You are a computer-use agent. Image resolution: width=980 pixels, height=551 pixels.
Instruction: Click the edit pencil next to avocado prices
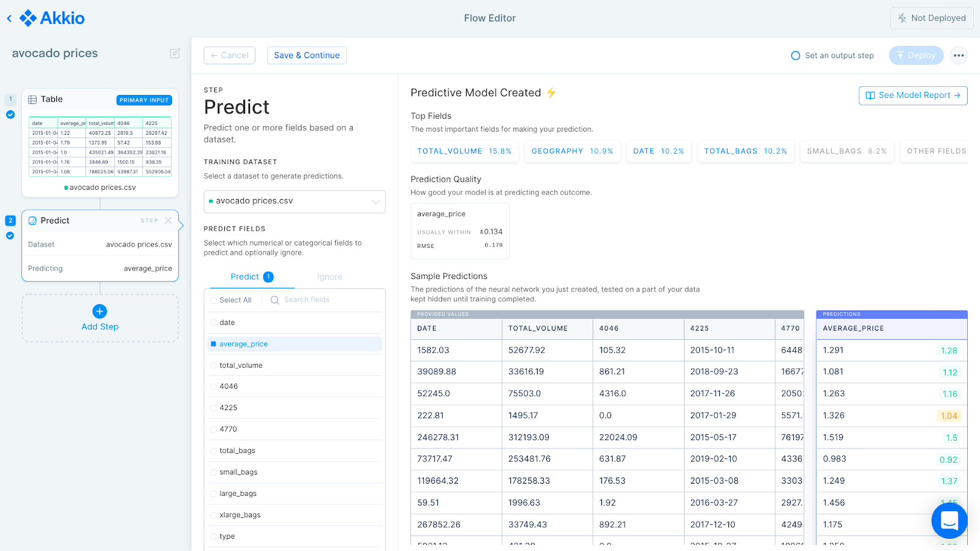(x=175, y=53)
